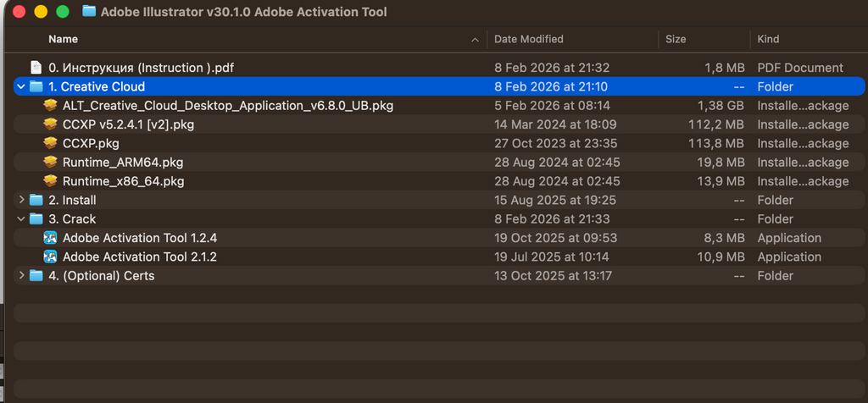Close the Finder window with red button

tap(19, 12)
